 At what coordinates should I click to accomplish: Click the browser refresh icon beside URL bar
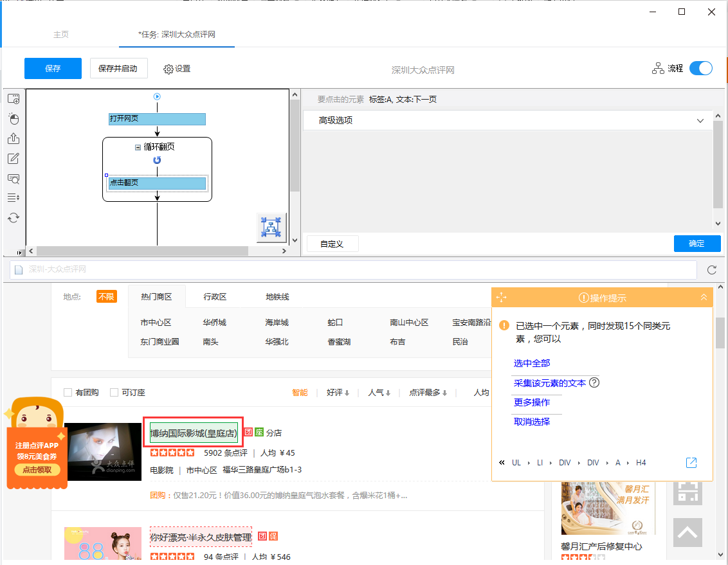tap(711, 271)
